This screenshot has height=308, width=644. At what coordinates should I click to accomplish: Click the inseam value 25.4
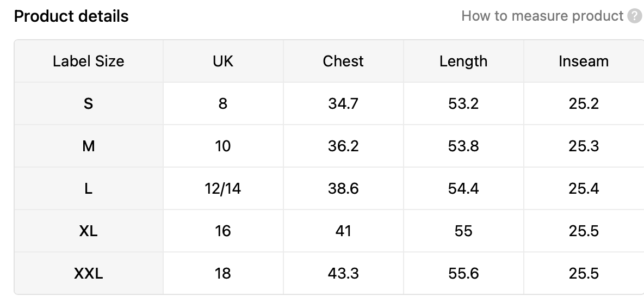tap(584, 188)
